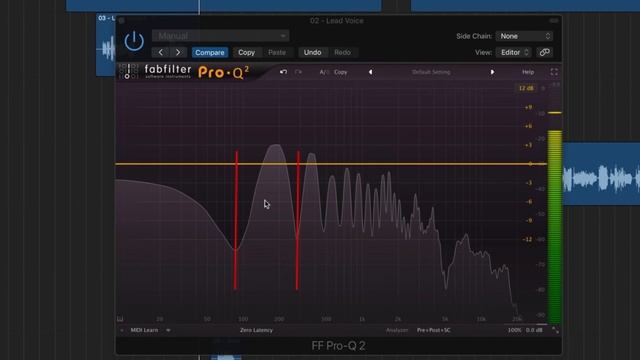This screenshot has height=360, width=640.
Task: Go to the next preset arrow
Action: pyautogui.click(x=178, y=52)
